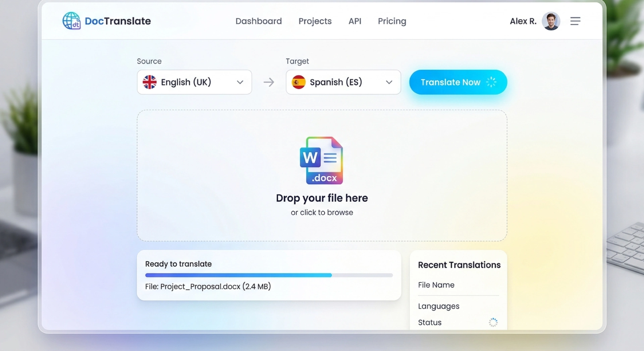Click the 'Drop your file here' zone heading
The width and height of the screenshot is (644, 351).
point(322,198)
